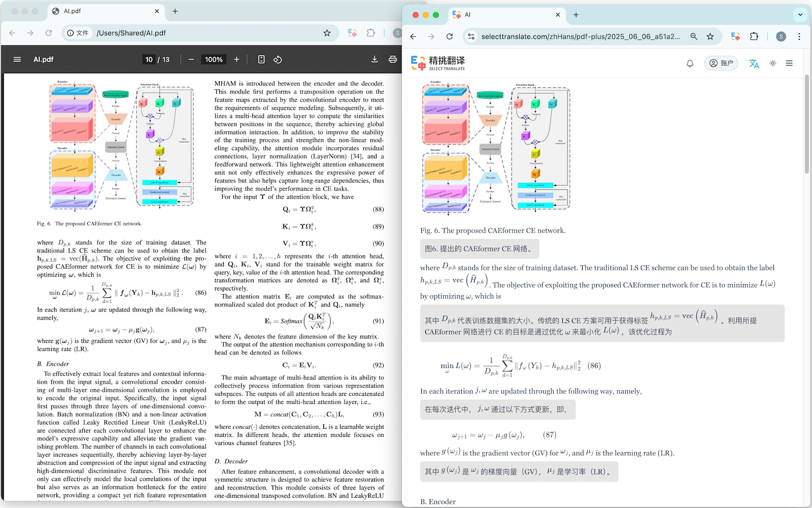Reload the AI.pdf page
812x508 pixels.
(49, 33)
